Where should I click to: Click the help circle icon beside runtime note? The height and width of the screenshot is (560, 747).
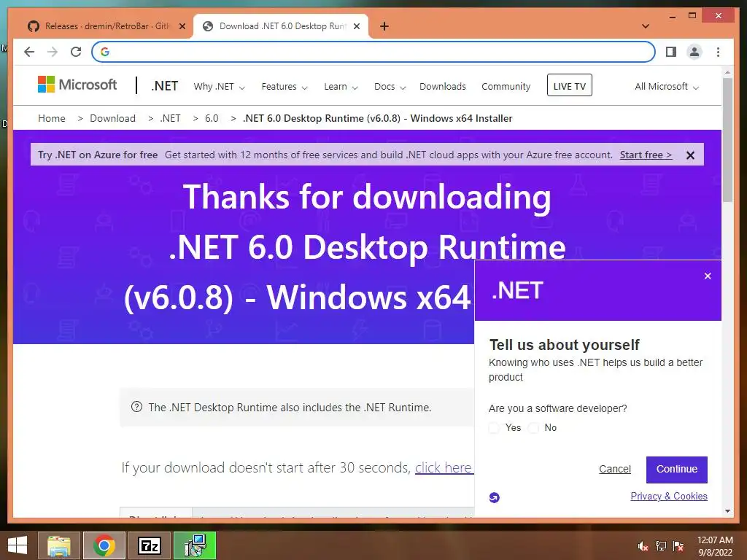coord(136,407)
